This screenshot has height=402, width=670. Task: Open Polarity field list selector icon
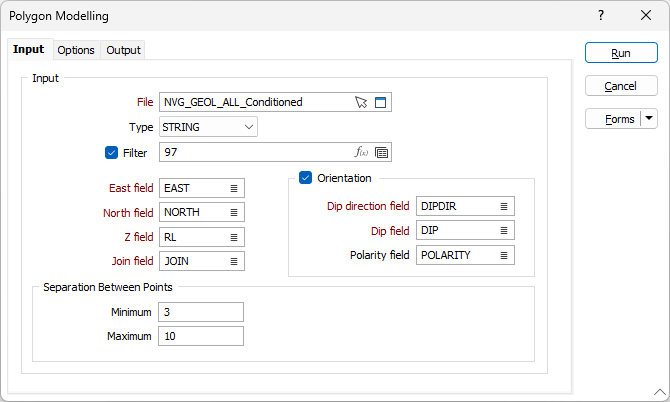(504, 255)
